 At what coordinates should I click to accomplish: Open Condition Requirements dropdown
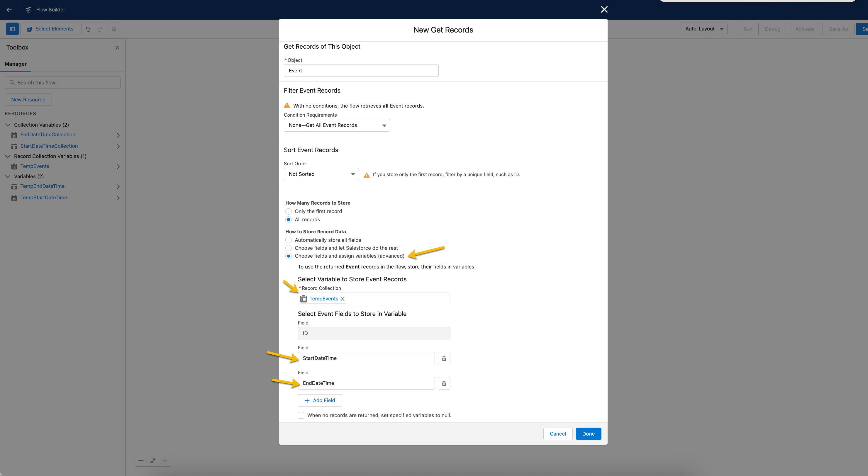click(337, 125)
